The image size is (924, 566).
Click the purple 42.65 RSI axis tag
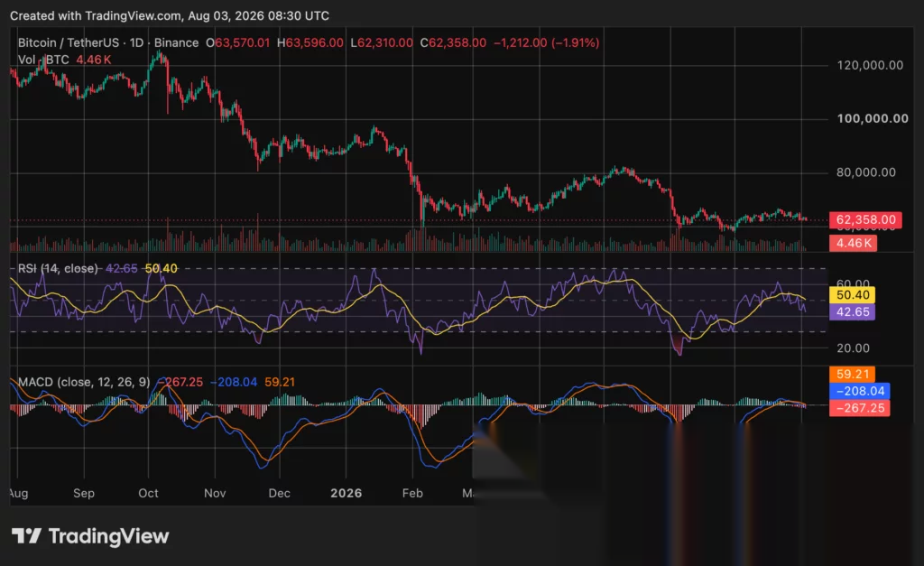tap(852, 312)
